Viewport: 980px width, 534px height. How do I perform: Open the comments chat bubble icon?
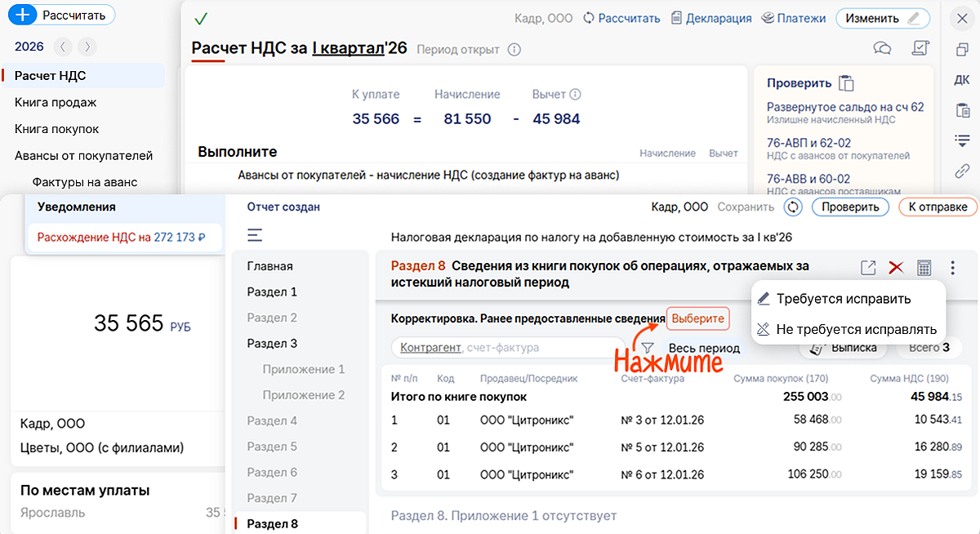pyautogui.click(x=882, y=48)
